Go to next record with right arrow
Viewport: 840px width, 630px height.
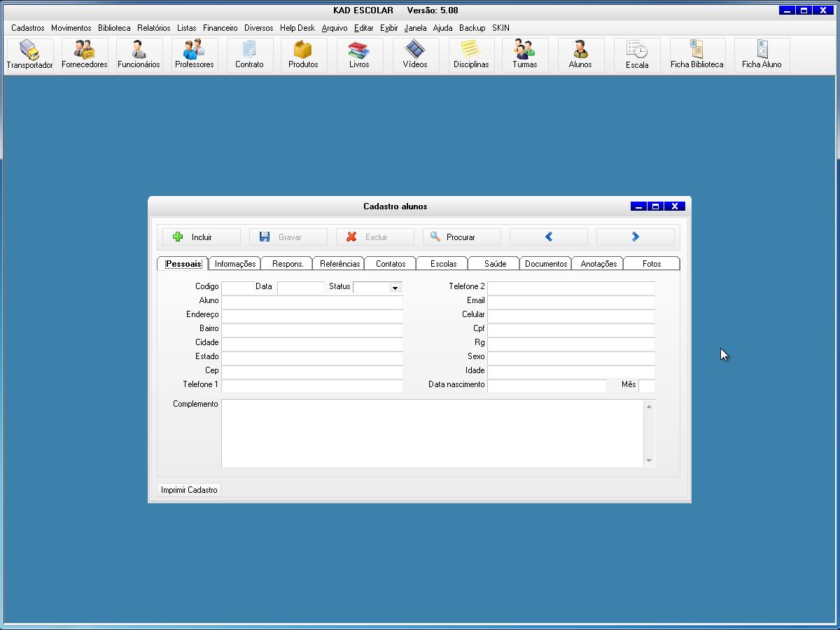pyautogui.click(x=636, y=237)
